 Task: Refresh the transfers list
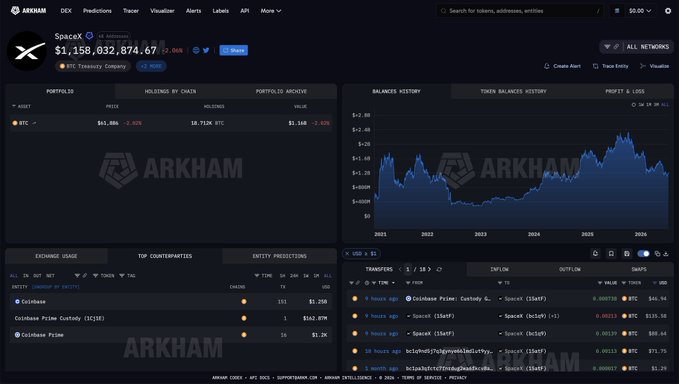click(439, 269)
